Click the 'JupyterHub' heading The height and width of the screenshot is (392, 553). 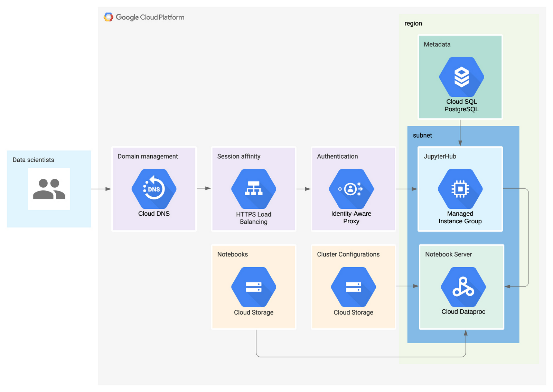coord(440,156)
